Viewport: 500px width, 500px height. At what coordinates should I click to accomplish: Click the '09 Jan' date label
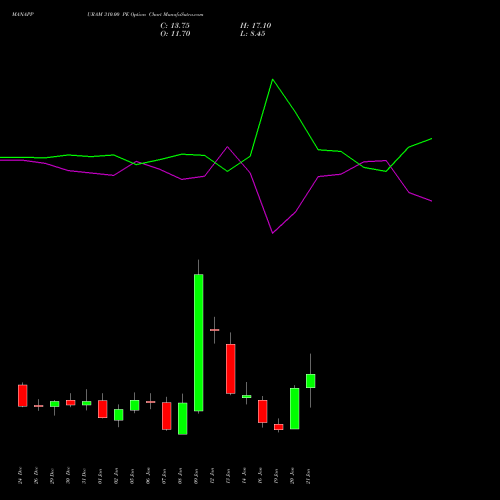pyautogui.click(x=196, y=476)
